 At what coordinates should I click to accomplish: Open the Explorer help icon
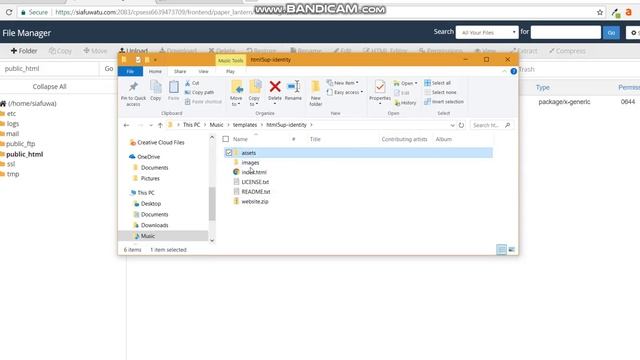tap(513, 71)
